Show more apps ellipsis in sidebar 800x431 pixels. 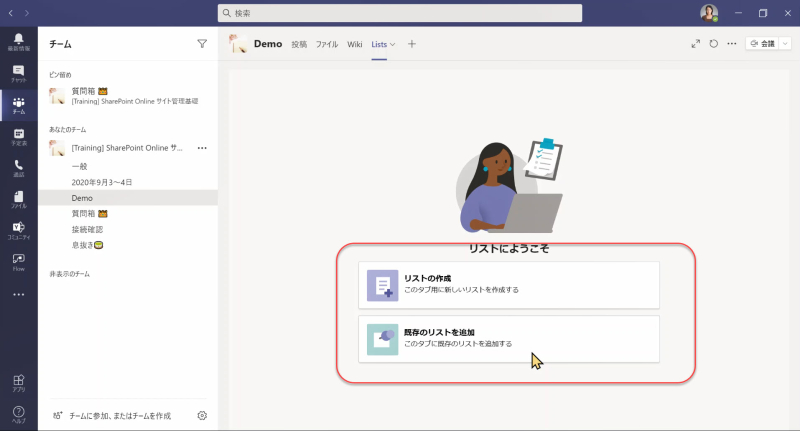click(18, 294)
